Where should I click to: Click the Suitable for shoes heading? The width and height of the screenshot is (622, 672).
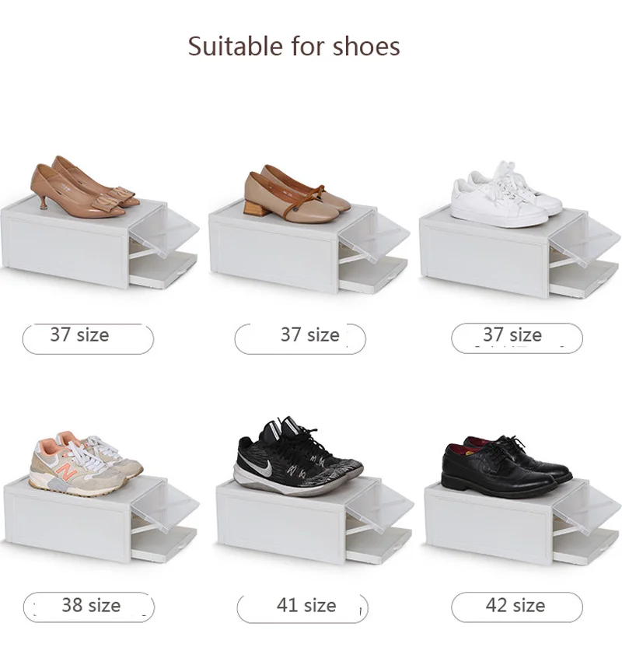coord(294,46)
